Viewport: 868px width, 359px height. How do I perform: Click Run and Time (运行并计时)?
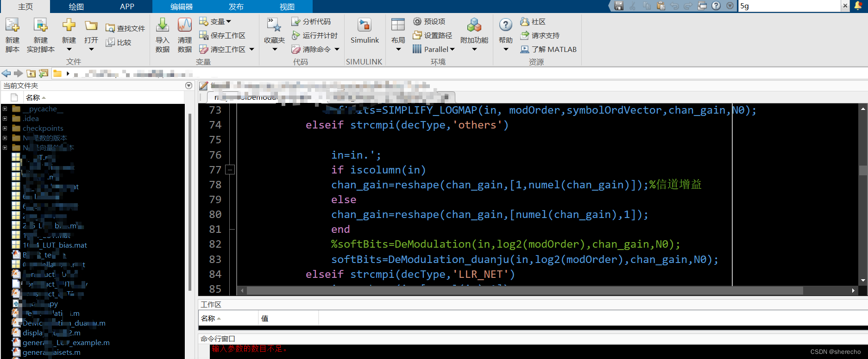tap(314, 35)
